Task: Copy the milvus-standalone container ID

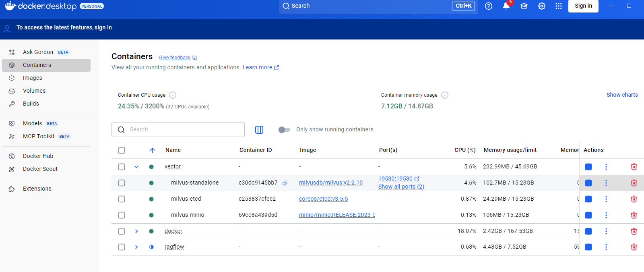Action: [285, 183]
